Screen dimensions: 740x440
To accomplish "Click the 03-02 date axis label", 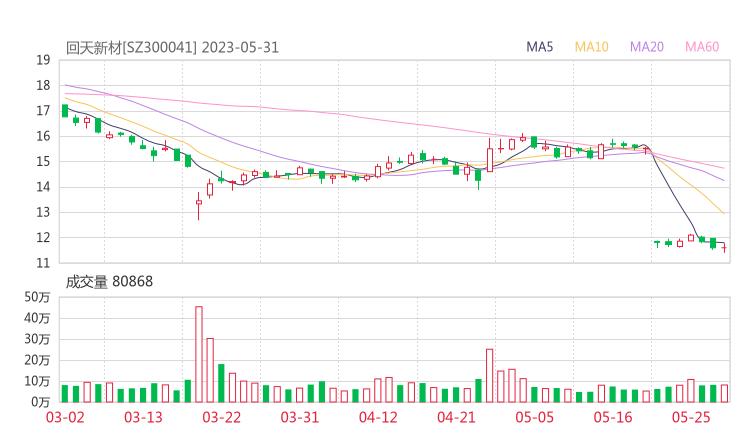I will click(x=65, y=418).
